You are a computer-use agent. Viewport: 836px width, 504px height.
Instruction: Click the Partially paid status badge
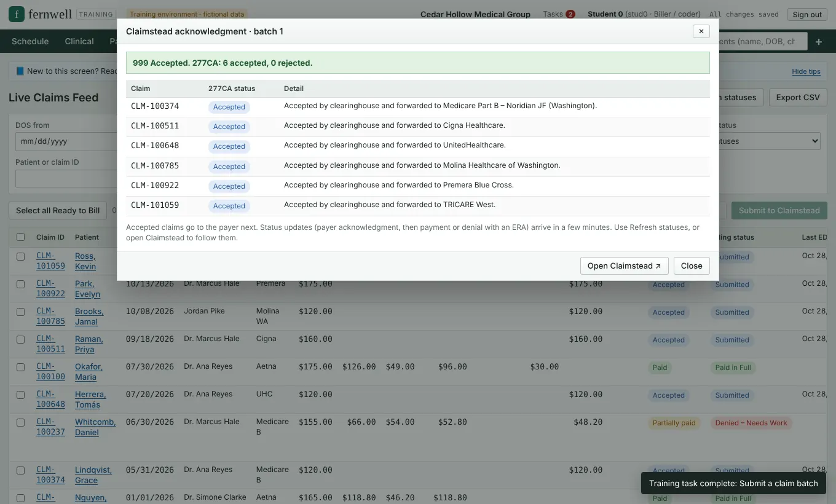tap(674, 423)
